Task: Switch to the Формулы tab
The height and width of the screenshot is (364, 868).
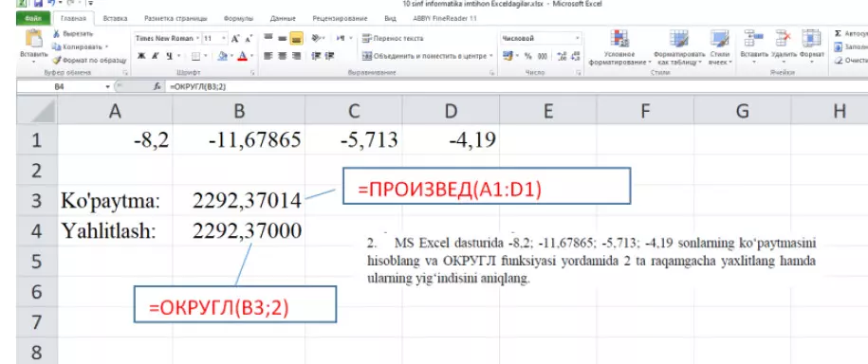Action: pyautogui.click(x=239, y=18)
